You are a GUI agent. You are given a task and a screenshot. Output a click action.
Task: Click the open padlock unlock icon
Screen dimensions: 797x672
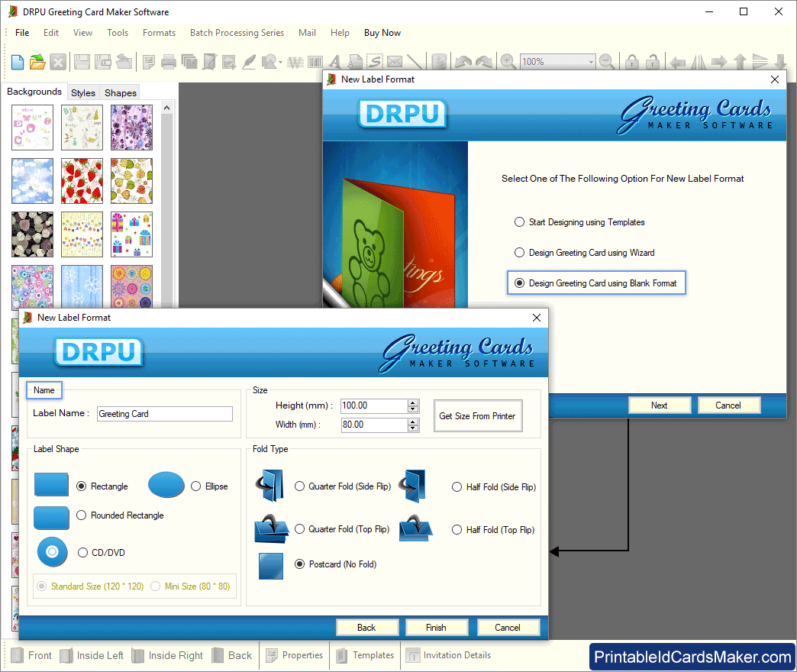(653, 62)
